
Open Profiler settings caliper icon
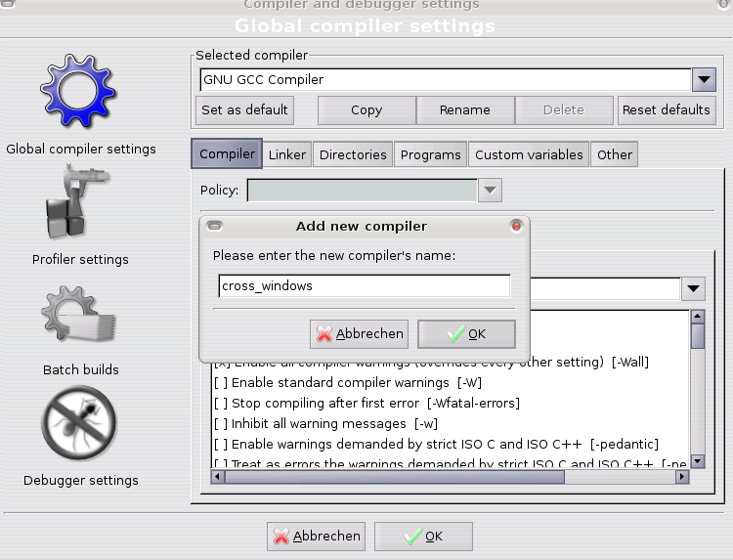click(x=77, y=201)
